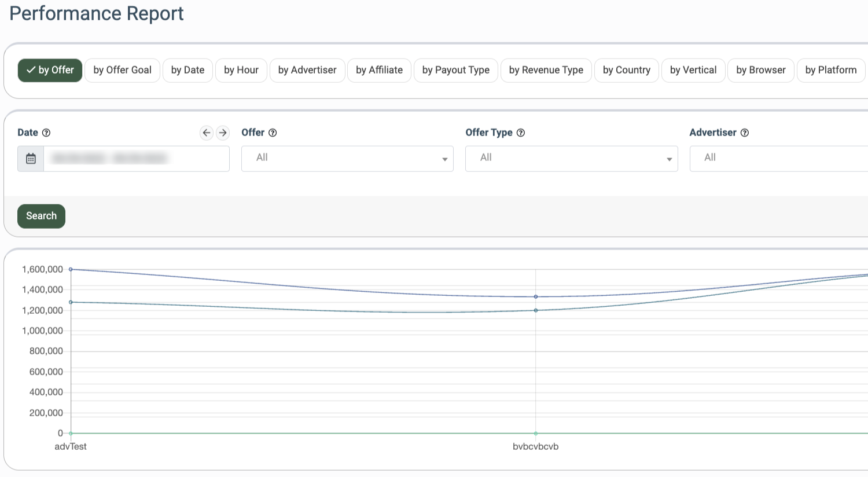Switch to by Affiliate tab
Viewport: 868px width, 477px height.
coord(379,70)
